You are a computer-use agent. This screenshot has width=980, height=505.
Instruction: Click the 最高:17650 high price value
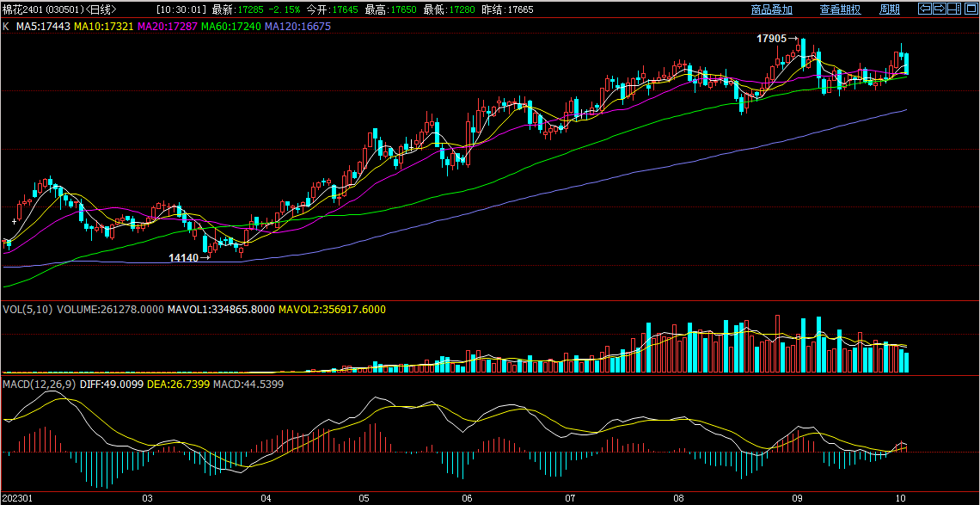(x=392, y=9)
